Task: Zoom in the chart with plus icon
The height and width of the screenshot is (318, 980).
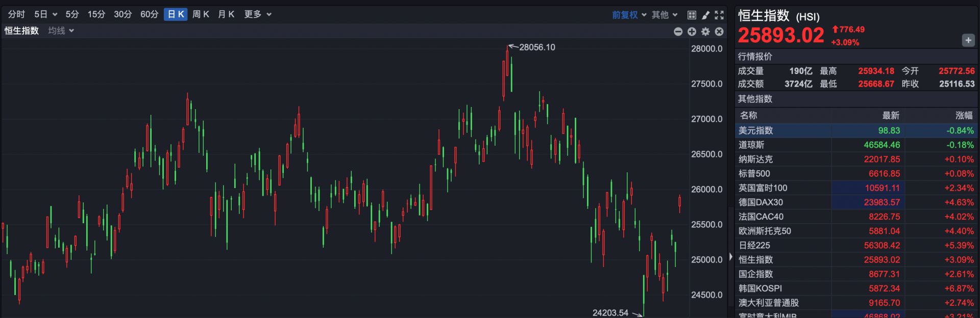Action: pos(692,32)
